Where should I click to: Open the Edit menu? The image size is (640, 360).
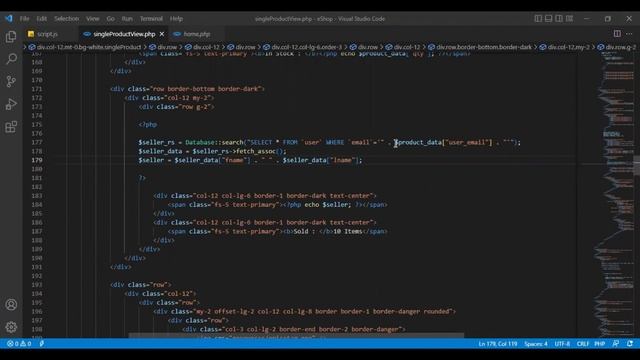(42, 19)
